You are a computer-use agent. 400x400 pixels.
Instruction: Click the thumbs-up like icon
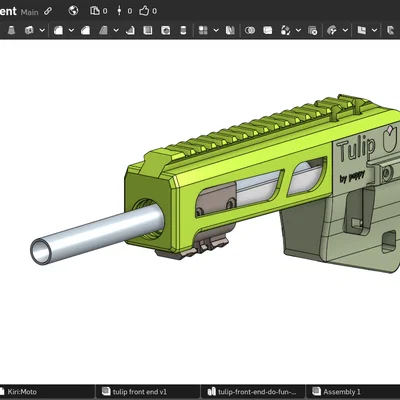(x=144, y=11)
